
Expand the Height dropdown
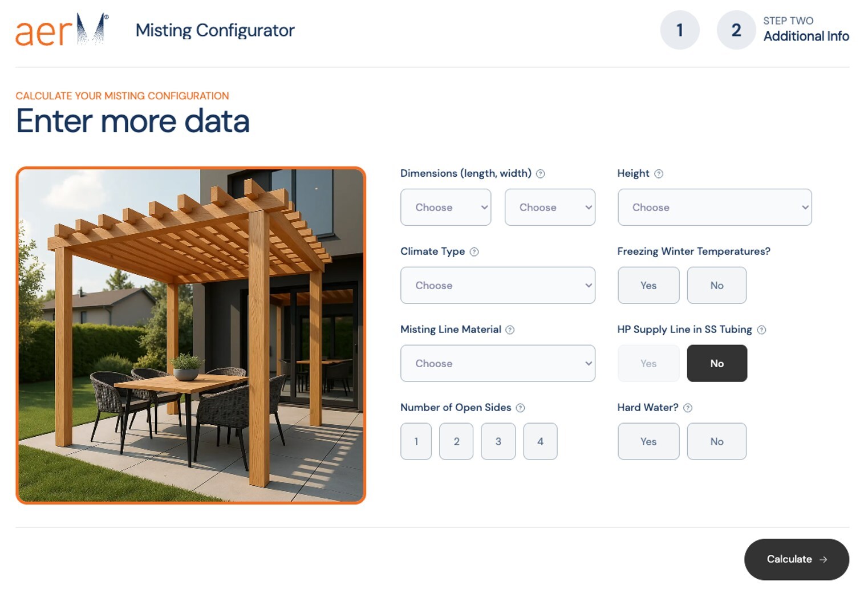714,208
